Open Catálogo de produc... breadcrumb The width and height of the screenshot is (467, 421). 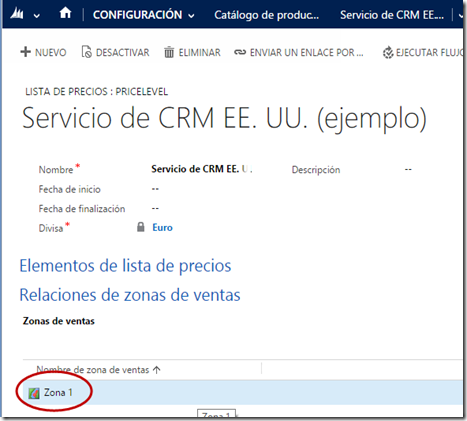[266, 15]
